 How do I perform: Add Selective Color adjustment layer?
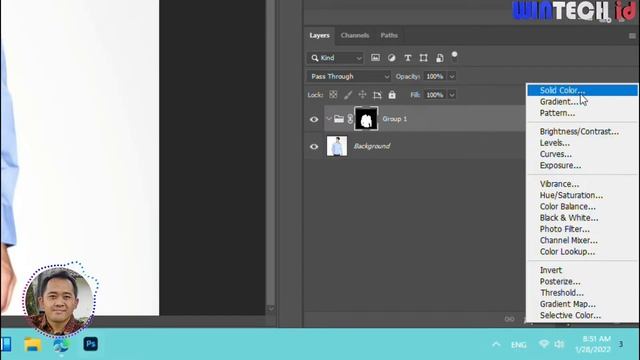click(582, 316)
